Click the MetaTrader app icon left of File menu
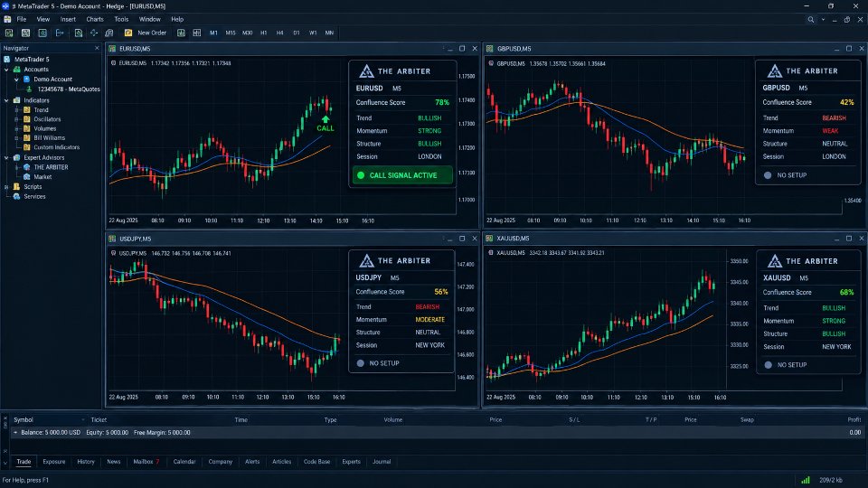This screenshot has height=488, width=868. click(x=7, y=19)
